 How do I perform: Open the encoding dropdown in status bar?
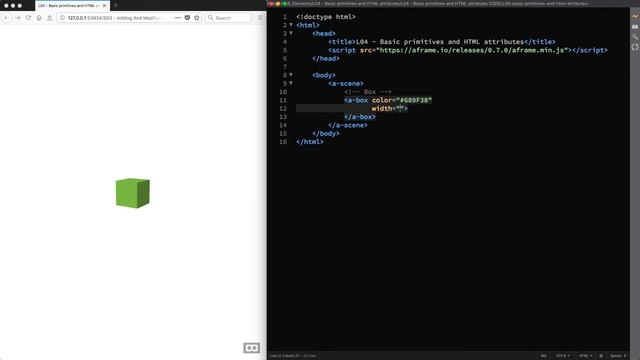[x=562, y=356]
